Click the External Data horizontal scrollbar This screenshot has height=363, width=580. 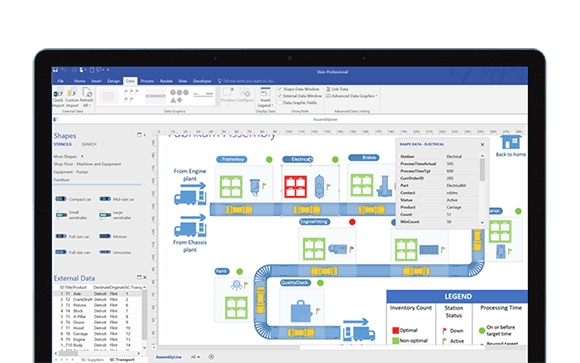[x=98, y=353]
